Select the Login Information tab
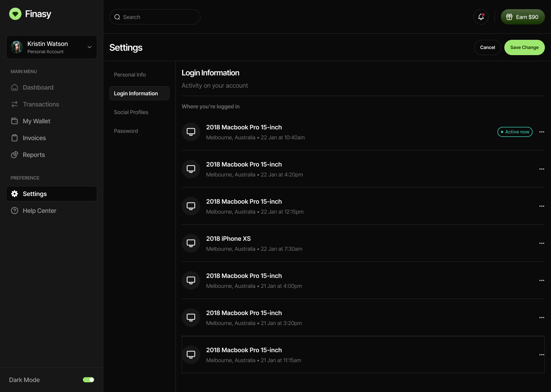The image size is (551, 392). tap(139, 93)
